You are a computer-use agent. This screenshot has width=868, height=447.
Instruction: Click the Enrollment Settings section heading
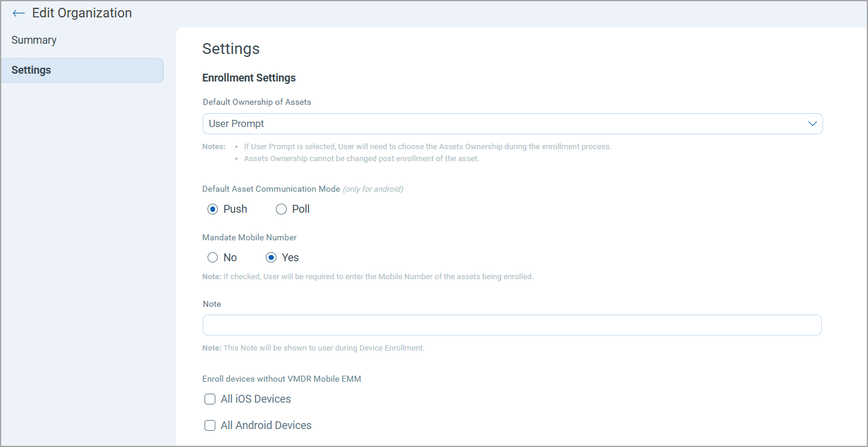pos(249,78)
